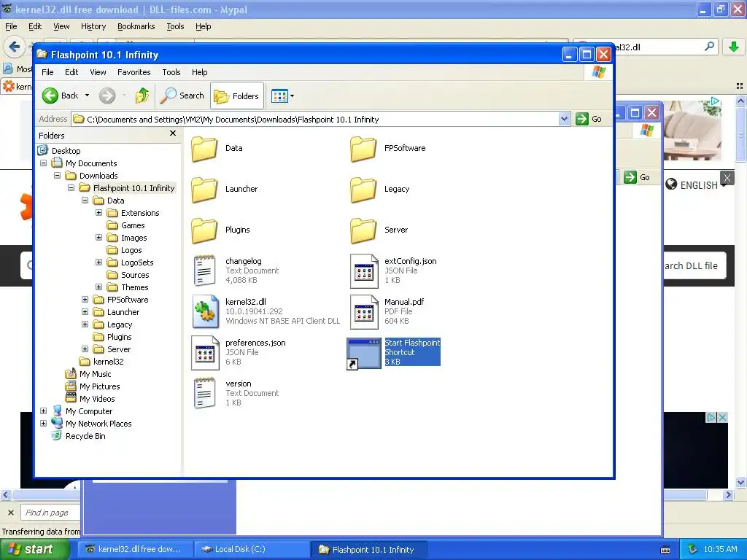Click the Up folder icon in toolbar
747x560 pixels.
[142, 96]
